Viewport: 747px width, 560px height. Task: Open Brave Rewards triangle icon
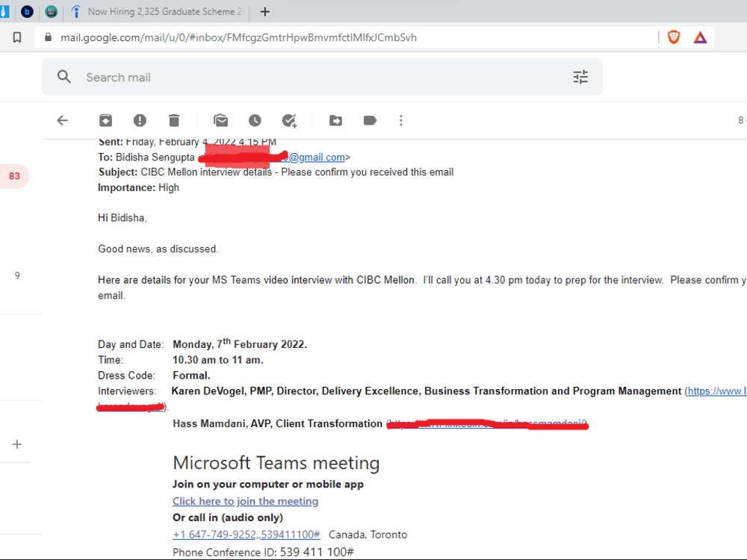click(x=700, y=37)
